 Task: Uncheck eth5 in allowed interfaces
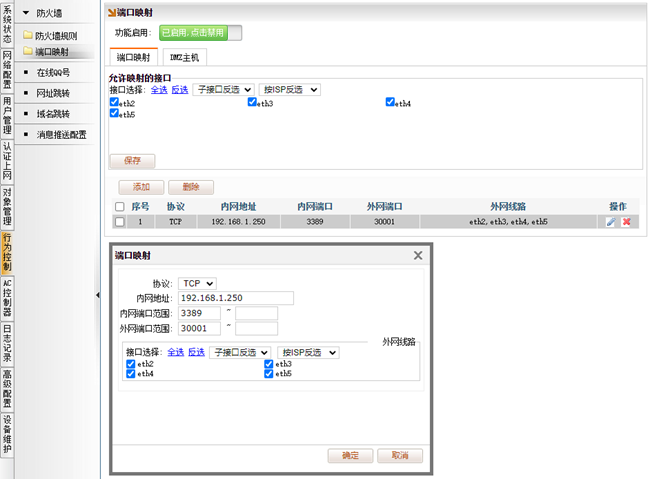click(114, 113)
